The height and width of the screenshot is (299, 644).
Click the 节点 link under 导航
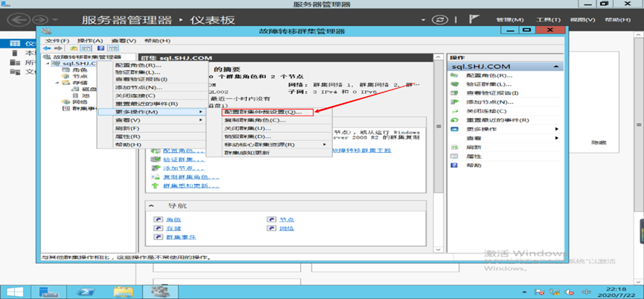287,220
